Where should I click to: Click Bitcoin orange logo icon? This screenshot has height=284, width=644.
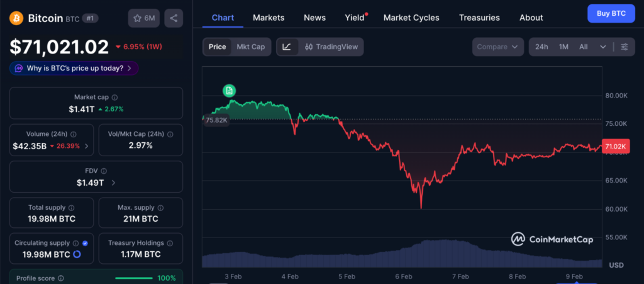pos(16,18)
